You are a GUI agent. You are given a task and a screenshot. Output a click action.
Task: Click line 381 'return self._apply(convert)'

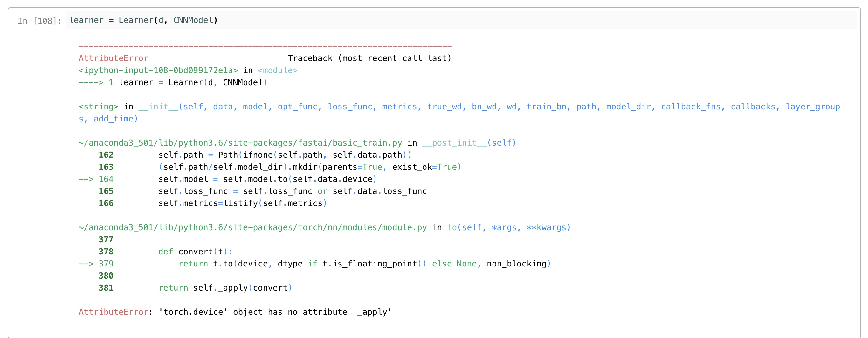(x=225, y=288)
